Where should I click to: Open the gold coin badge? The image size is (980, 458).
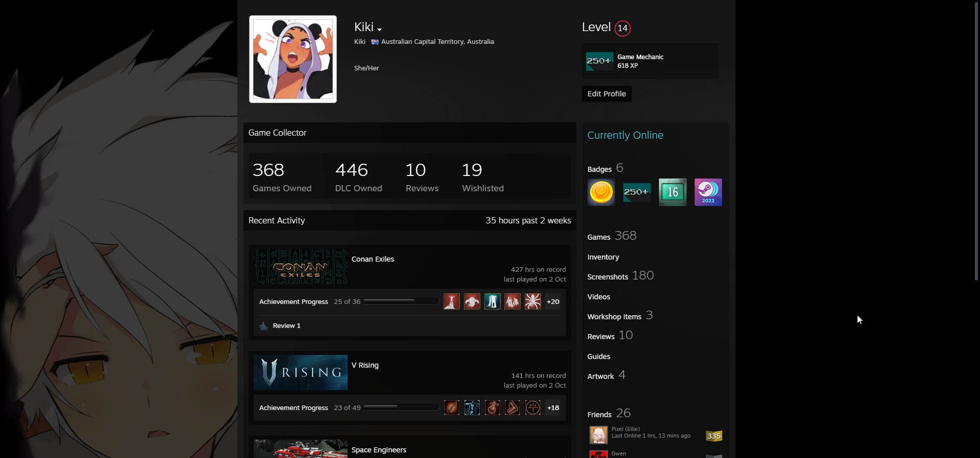601,192
